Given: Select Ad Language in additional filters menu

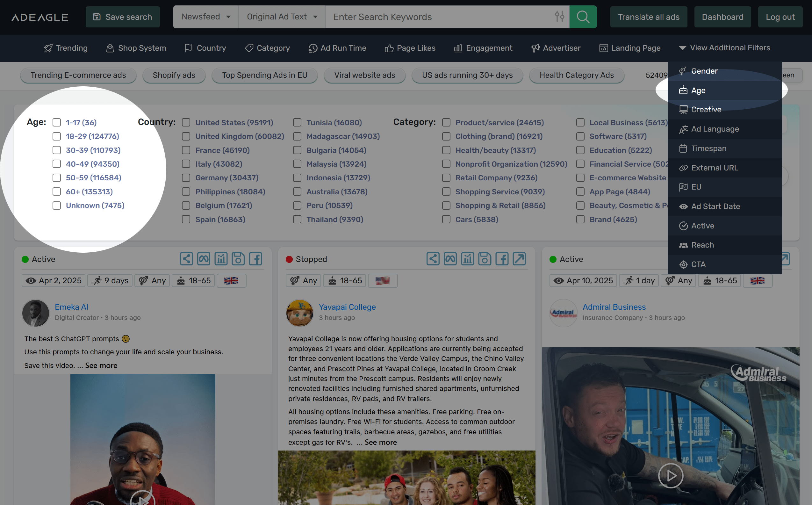Looking at the screenshot, I should point(724,129).
